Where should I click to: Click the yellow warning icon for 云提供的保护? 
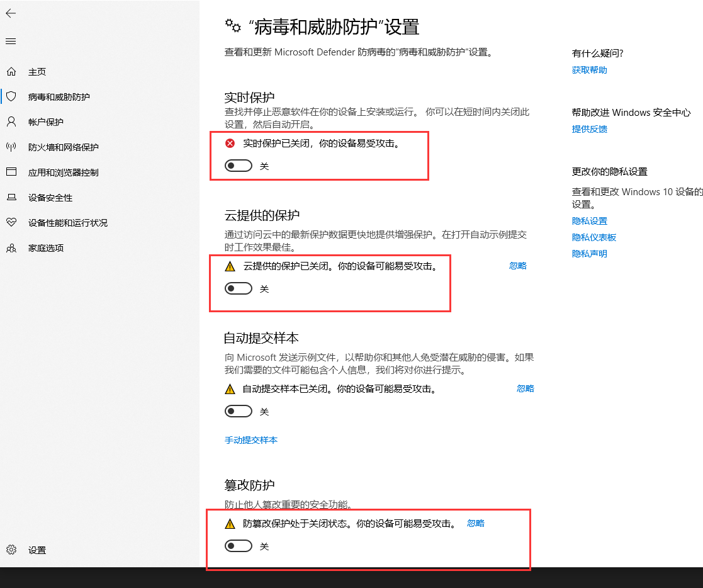[x=230, y=266]
